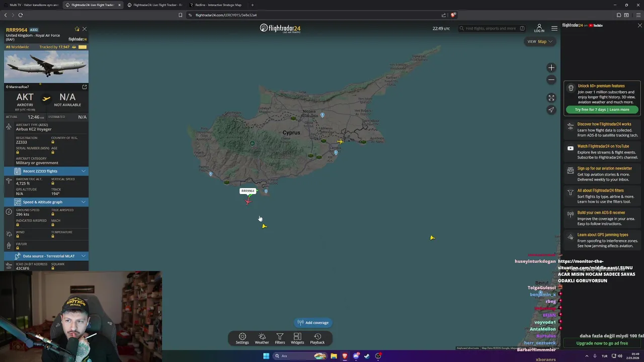Click the #8 Worldwide ranking text
Image resolution: width=644 pixels, height=362 pixels.
click(18, 47)
